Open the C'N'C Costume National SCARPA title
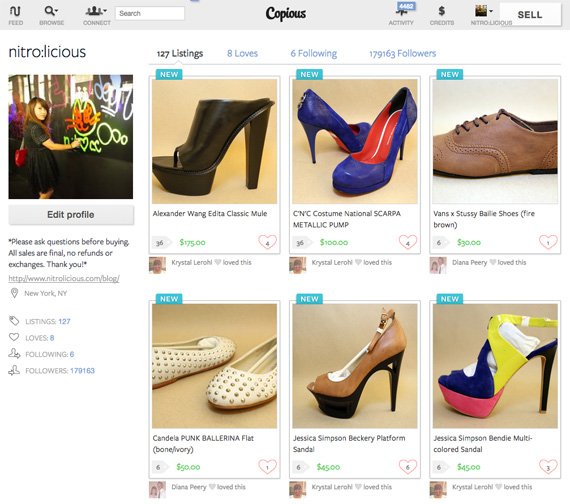Image resolution: width=570 pixels, height=504 pixels. coord(347,219)
